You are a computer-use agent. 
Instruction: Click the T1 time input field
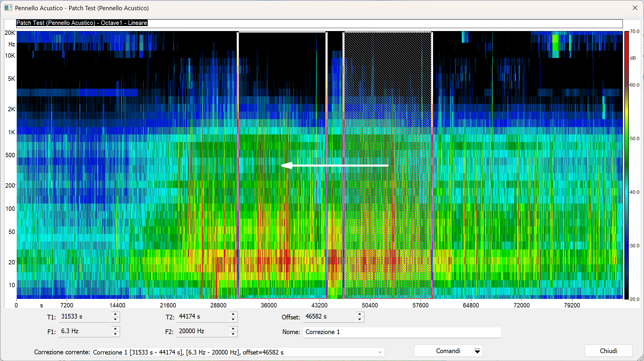tap(85, 316)
